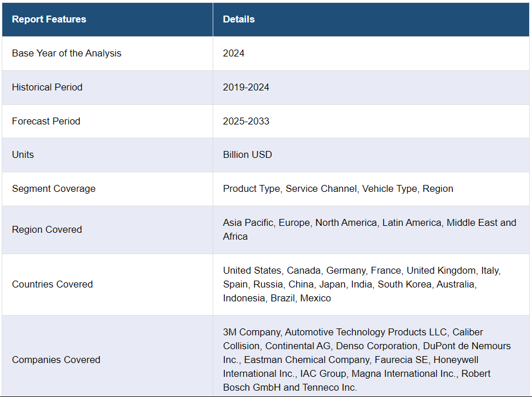Click the 'Billion USD' value
Image resolution: width=532 pixels, height=397 pixels.
(x=247, y=154)
